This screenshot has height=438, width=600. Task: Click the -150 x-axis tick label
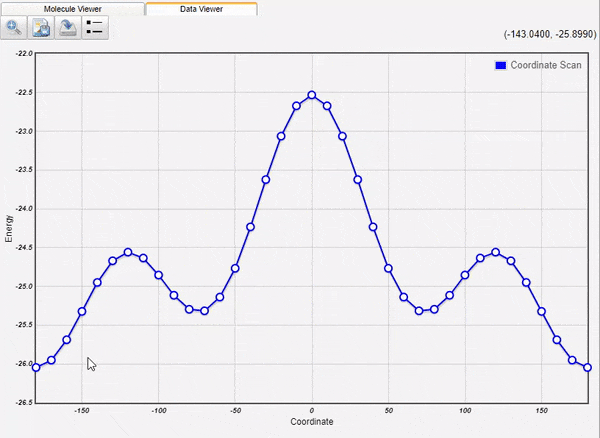pos(82,410)
